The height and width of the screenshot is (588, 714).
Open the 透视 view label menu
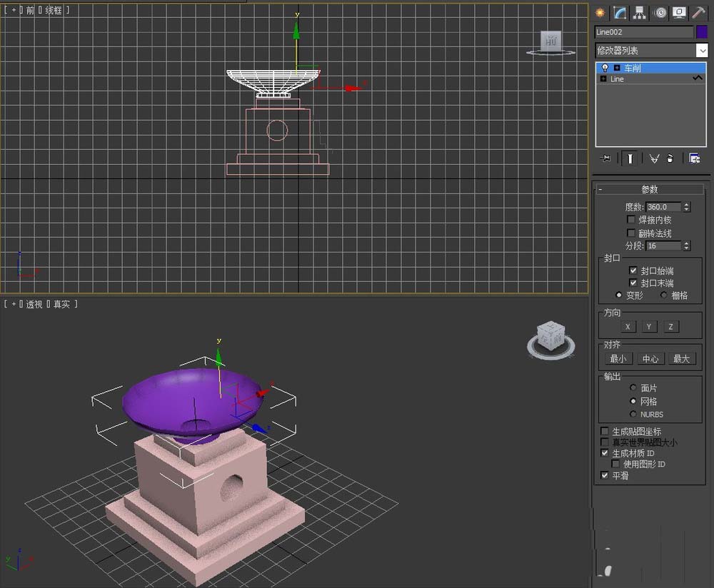pyautogui.click(x=34, y=304)
